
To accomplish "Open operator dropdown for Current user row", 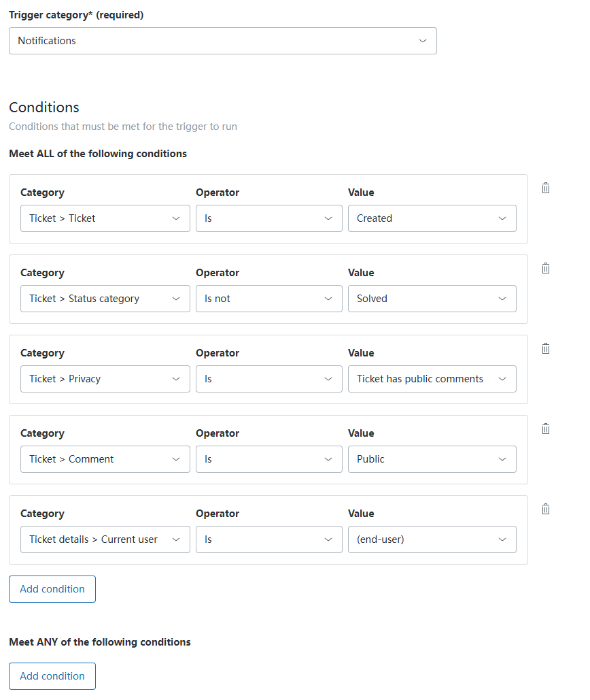I will coord(268,539).
